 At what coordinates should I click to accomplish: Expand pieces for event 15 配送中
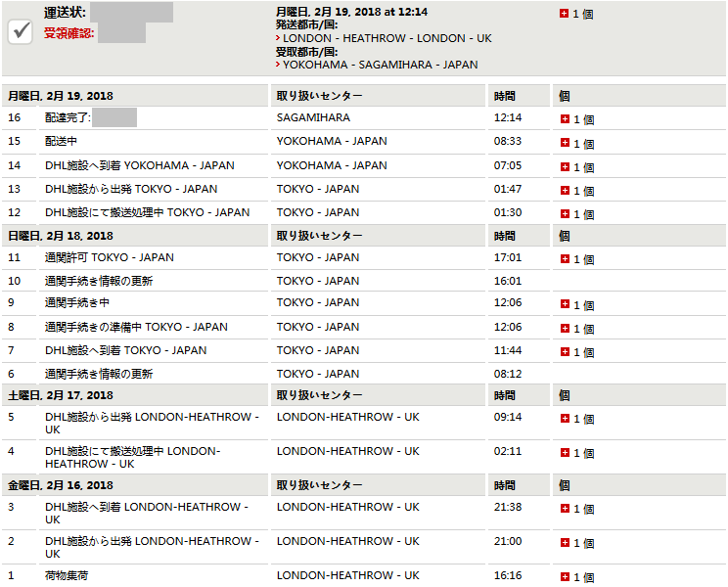tap(565, 143)
